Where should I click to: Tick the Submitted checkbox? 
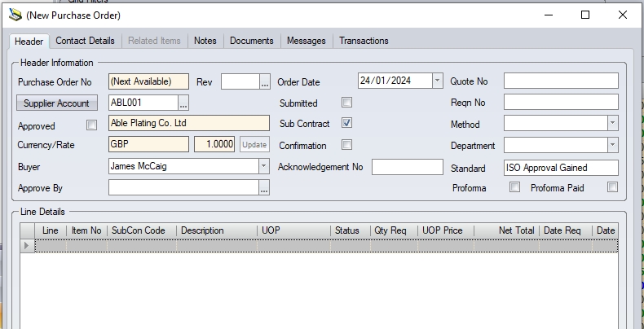(346, 103)
